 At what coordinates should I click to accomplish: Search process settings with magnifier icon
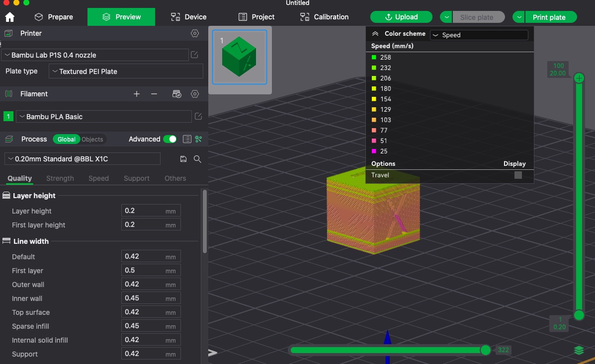tap(197, 159)
